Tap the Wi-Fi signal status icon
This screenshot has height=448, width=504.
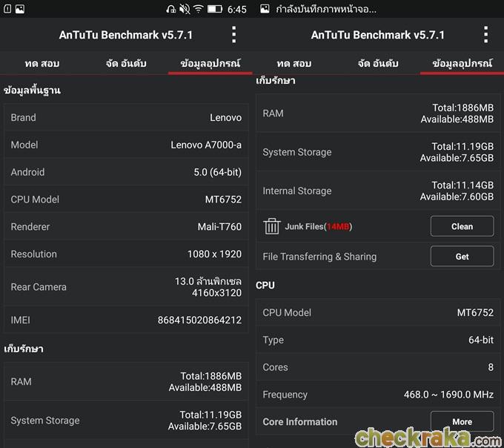click(x=199, y=9)
